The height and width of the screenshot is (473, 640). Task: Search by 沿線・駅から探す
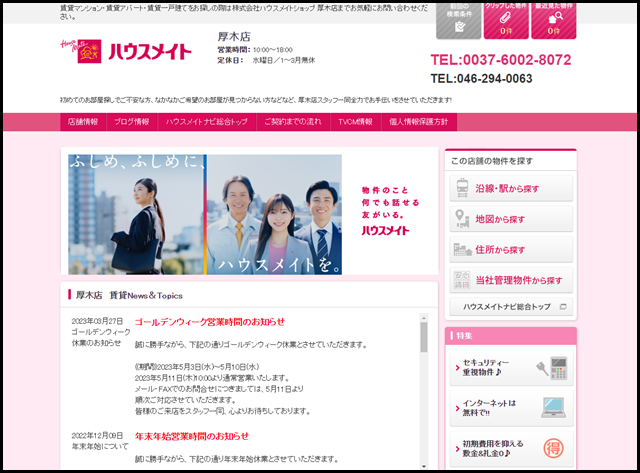511,188
